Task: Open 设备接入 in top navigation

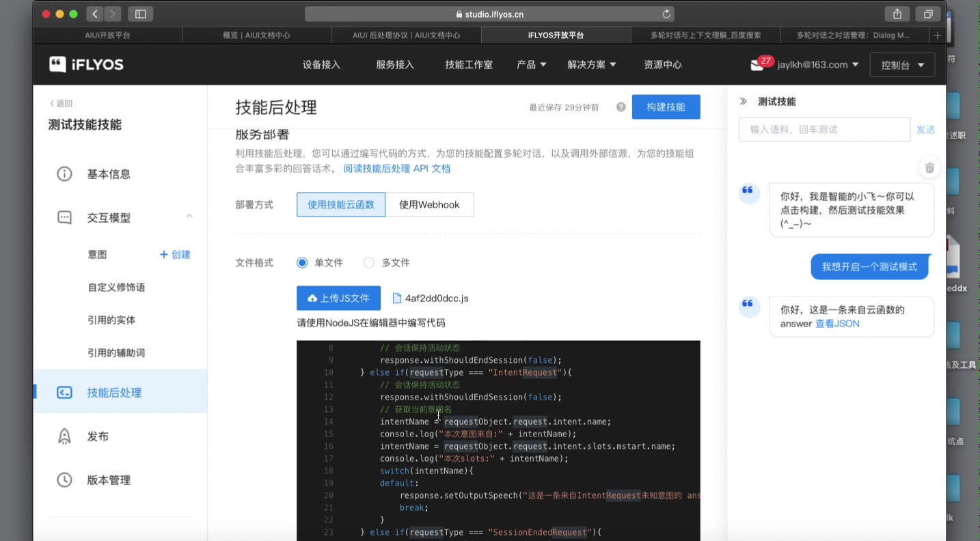Action: (x=321, y=65)
